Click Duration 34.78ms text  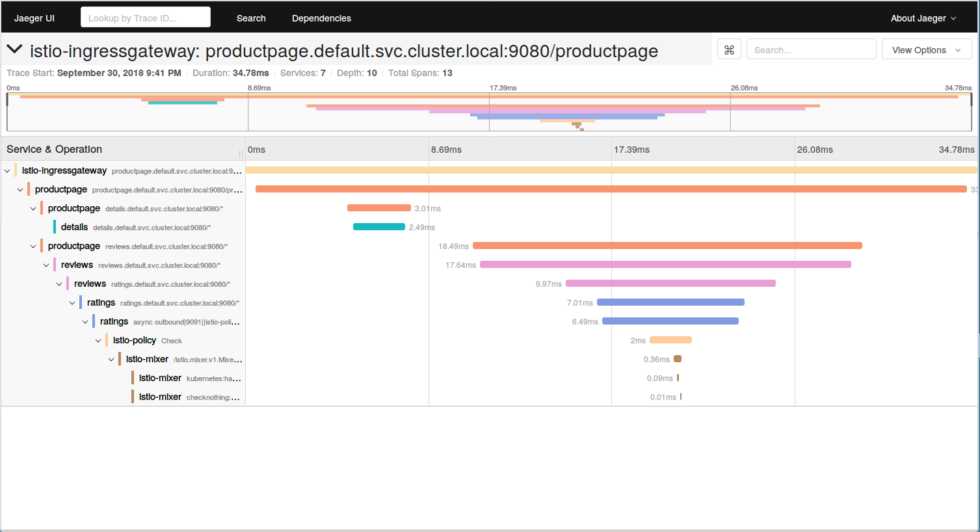[x=231, y=73]
